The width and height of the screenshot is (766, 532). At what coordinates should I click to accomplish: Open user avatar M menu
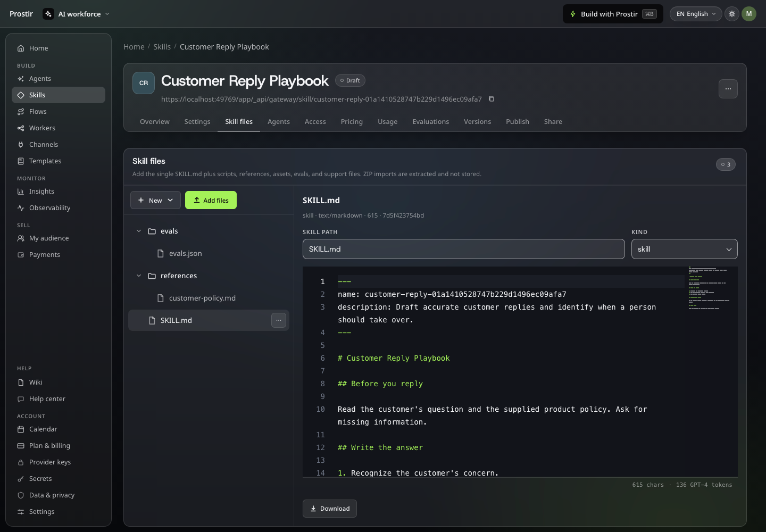749,14
